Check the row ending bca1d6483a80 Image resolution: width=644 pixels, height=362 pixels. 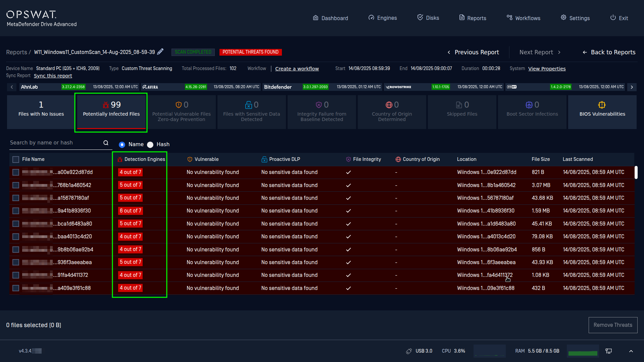pyautogui.click(x=16, y=224)
